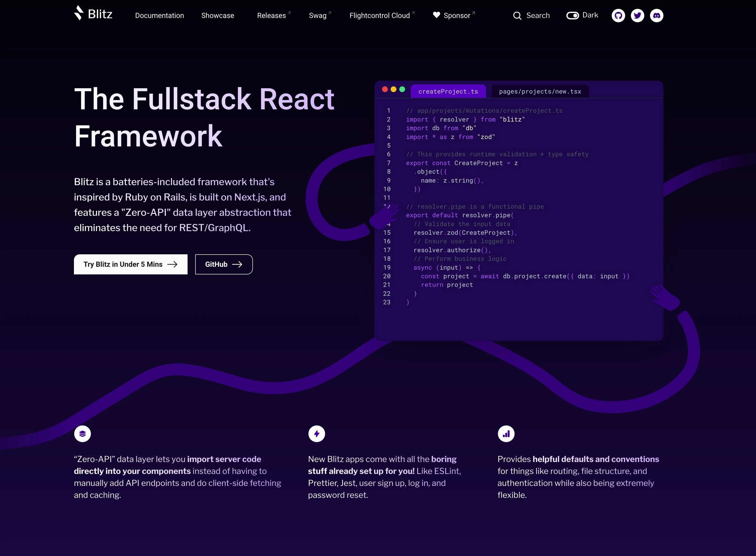Click the heart icon beside Sponsor
Viewport: 756px width, 556px height.
coord(436,15)
